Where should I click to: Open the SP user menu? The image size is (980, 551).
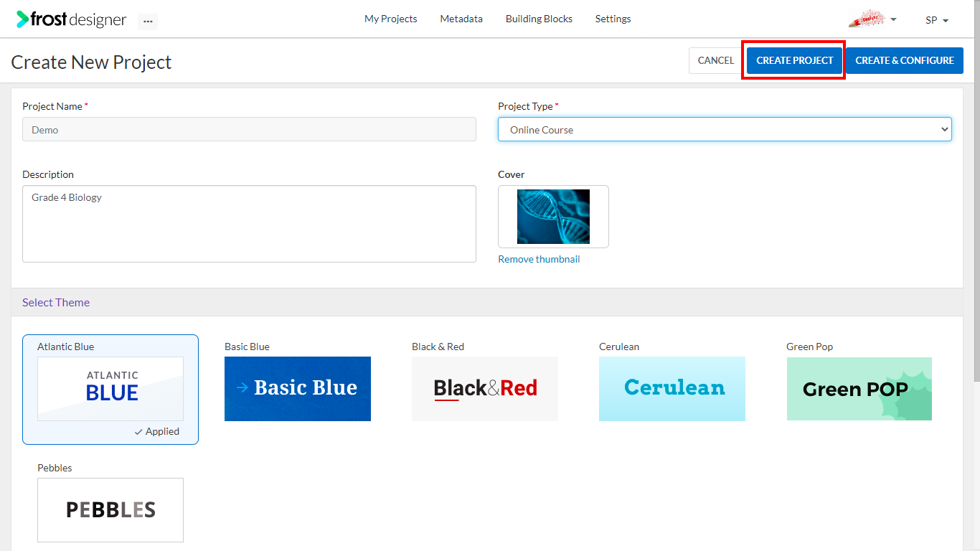937,20
